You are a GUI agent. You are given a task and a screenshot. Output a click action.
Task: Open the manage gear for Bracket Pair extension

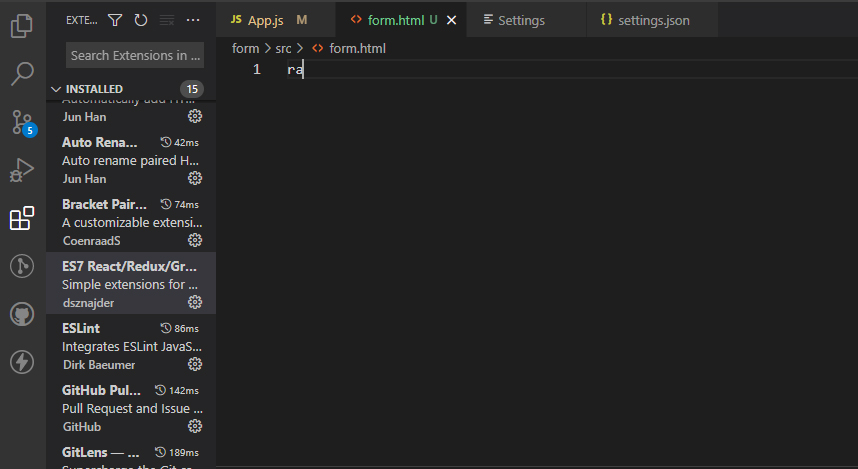pos(195,240)
